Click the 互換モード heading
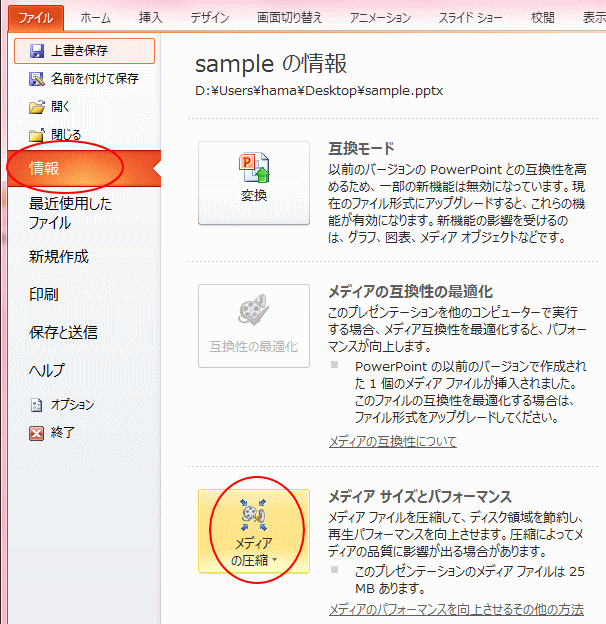The height and width of the screenshot is (624, 606). [361, 149]
